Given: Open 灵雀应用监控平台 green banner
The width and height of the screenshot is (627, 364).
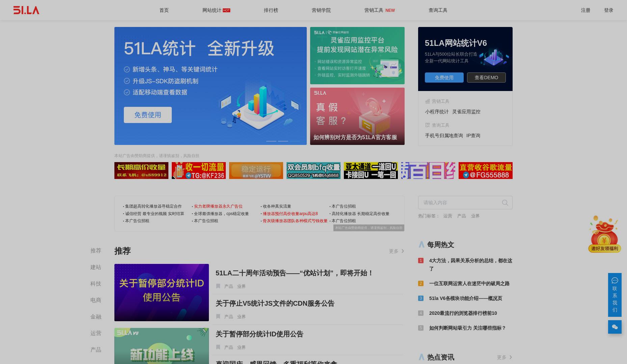Looking at the screenshot, I should pos(357,56).
